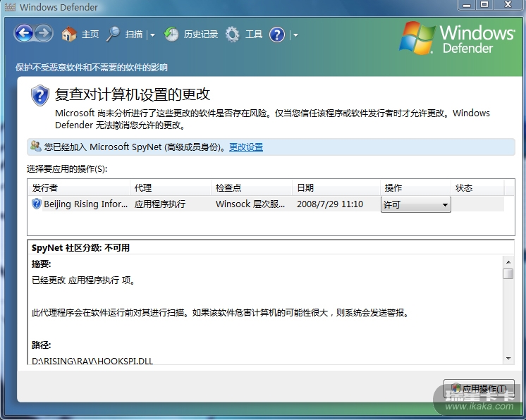
Task: Open the help question mark icon
Action: click(x=277, y=35)
